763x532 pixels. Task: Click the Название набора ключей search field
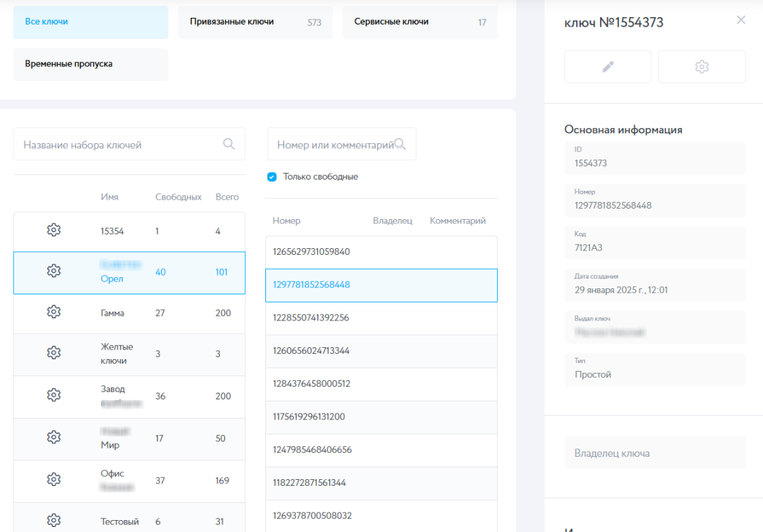[x=119, y=145]
